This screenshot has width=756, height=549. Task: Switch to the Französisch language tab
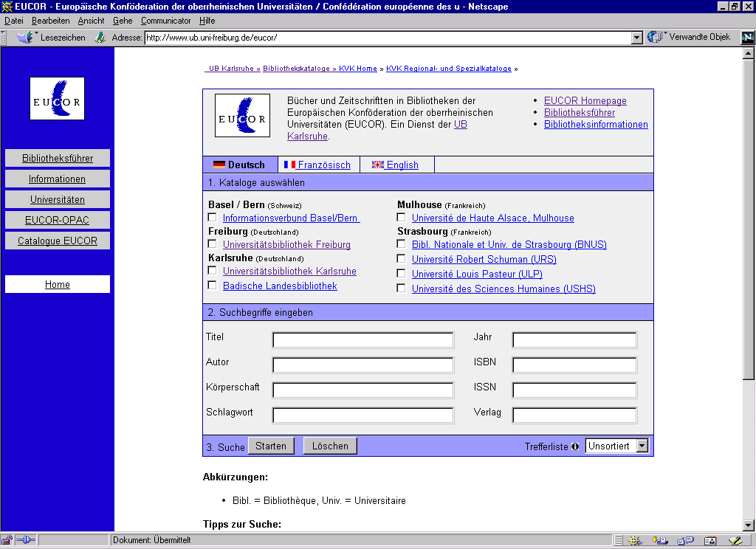point(318,165)
